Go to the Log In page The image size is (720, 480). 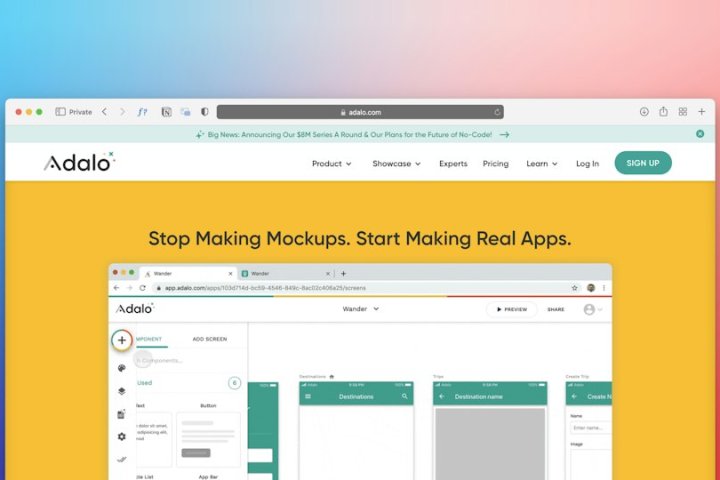coord(587,164)
